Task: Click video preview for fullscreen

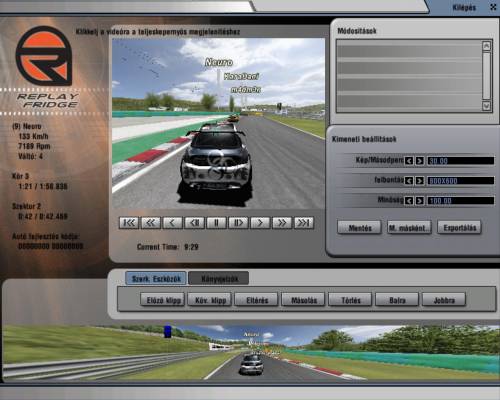Action: tap(218, 123)
